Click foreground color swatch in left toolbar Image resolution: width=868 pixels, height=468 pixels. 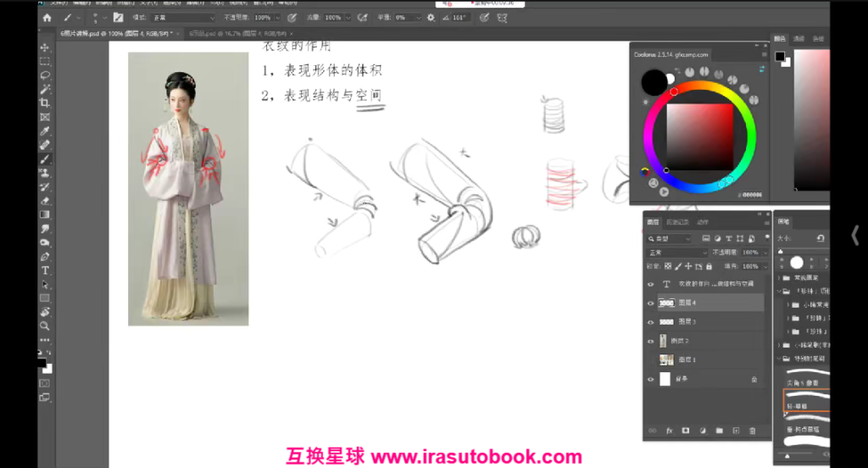pos(42,364)
